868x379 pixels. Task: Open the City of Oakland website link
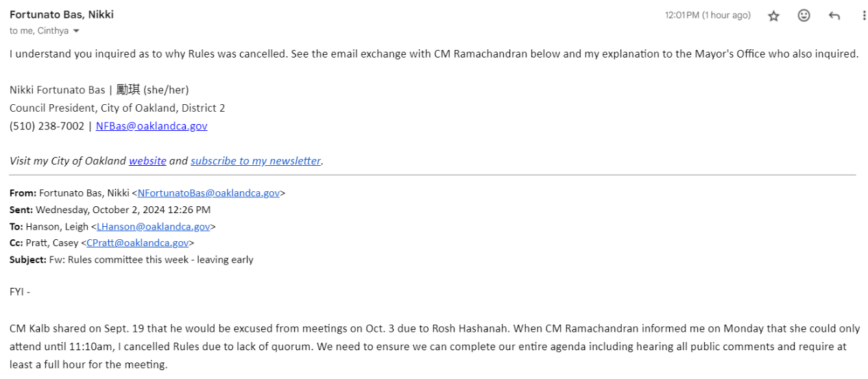pyautogui.click(x=147, y=161)
